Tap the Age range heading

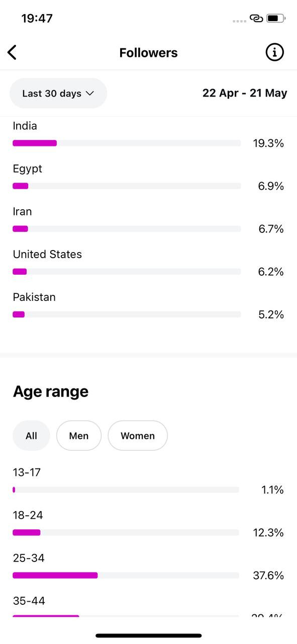tap(51, 391)
